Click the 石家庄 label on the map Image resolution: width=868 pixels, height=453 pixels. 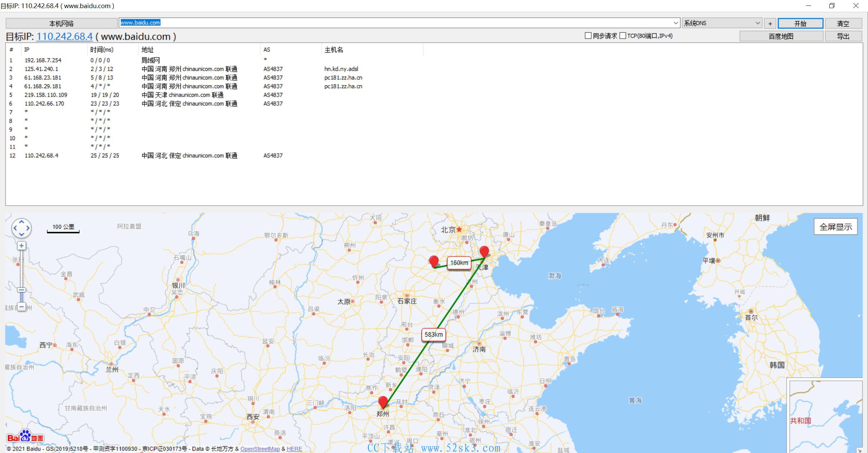point(407,301)
